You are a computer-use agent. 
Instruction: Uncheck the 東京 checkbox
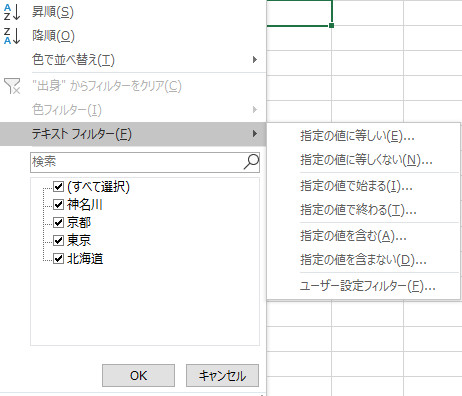[59, 240]
